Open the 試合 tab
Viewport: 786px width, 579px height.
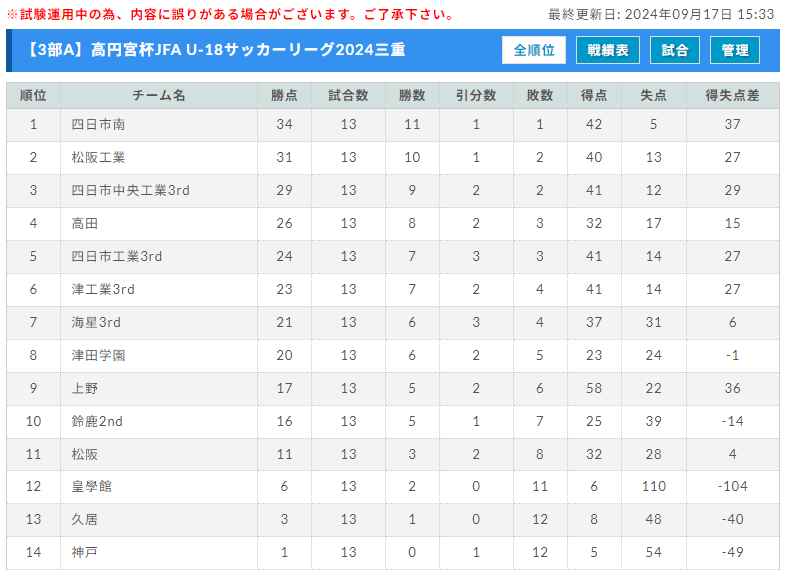coord(675,50)
